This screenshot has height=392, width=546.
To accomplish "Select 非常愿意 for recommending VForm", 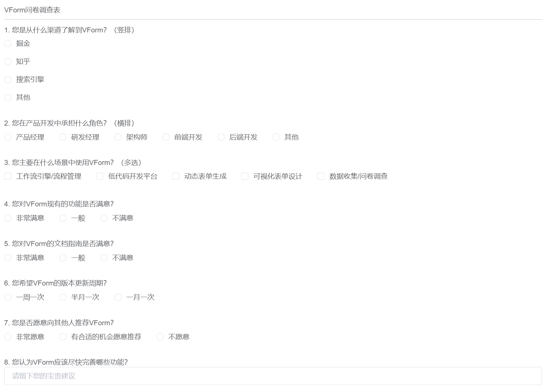I will point(8,337).
